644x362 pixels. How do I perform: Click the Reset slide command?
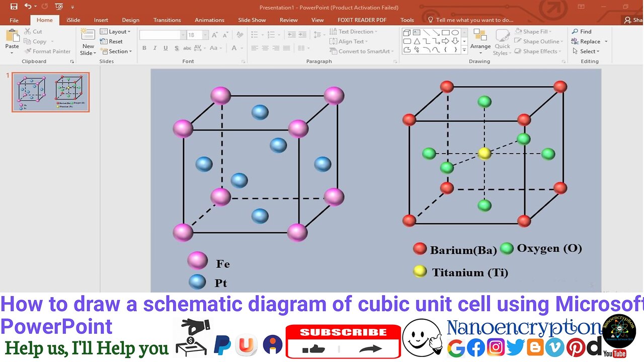point(112,41)
